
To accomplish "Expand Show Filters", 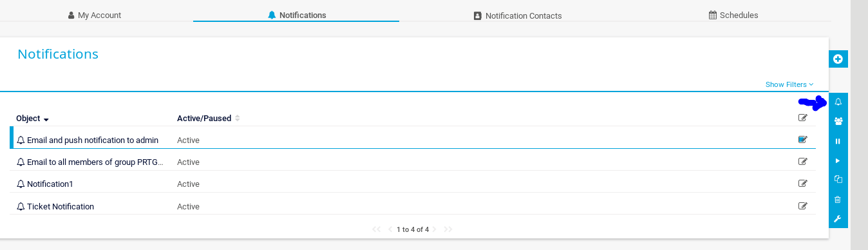I will point(789,84).
